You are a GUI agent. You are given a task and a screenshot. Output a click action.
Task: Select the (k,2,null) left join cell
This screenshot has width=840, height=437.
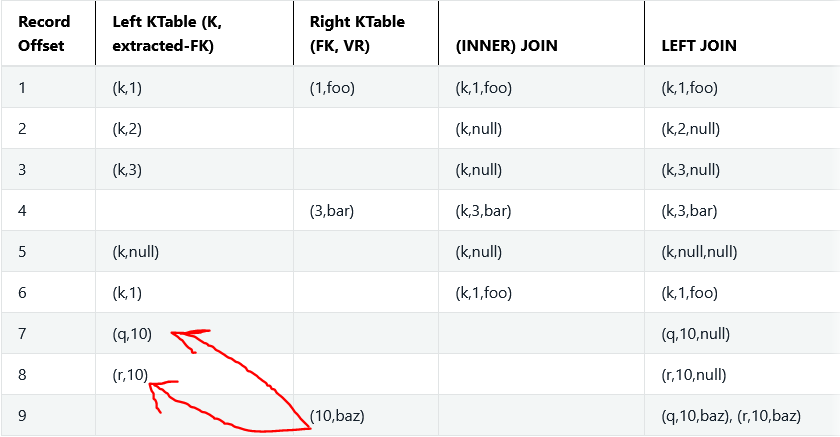pos(691,129)
